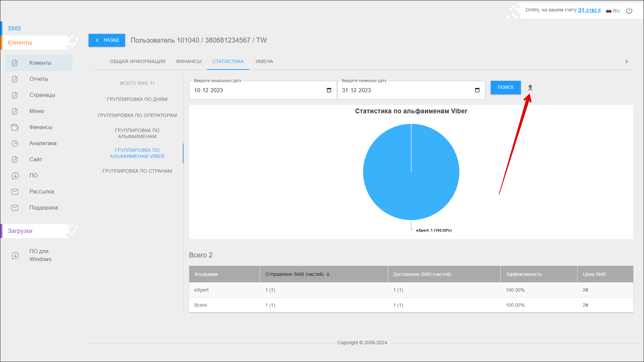
Task: Click ПО для Windows download icon
Action: pyautogui.click(x=15, y=255)
